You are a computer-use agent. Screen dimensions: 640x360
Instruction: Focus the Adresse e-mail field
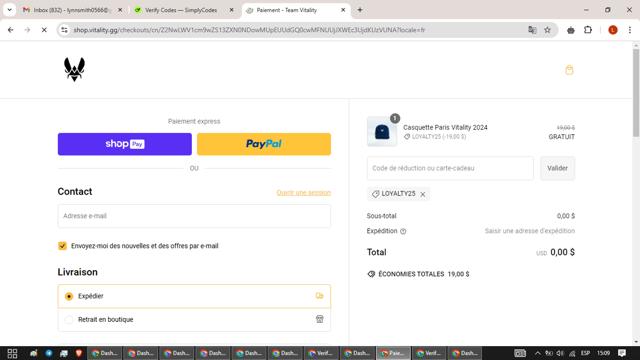pyautogui.click(x=194, y=216)
